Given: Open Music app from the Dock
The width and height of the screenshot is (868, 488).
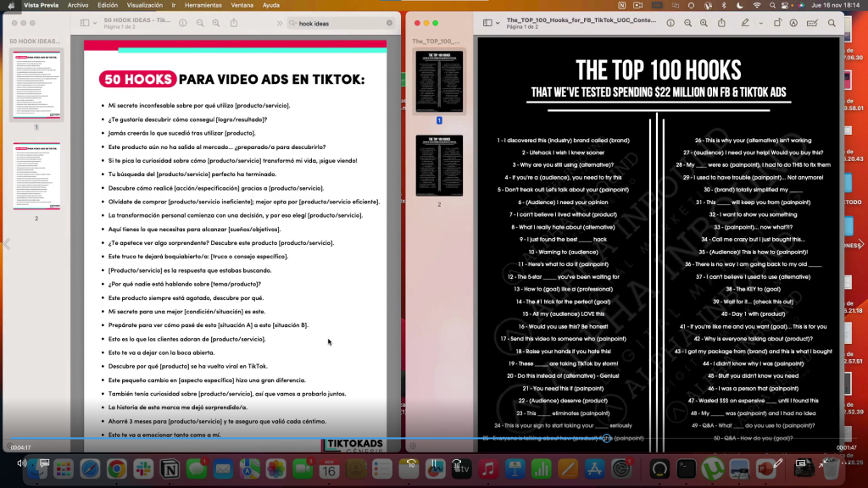Looking at the screenshot, I should click(487, 469).
